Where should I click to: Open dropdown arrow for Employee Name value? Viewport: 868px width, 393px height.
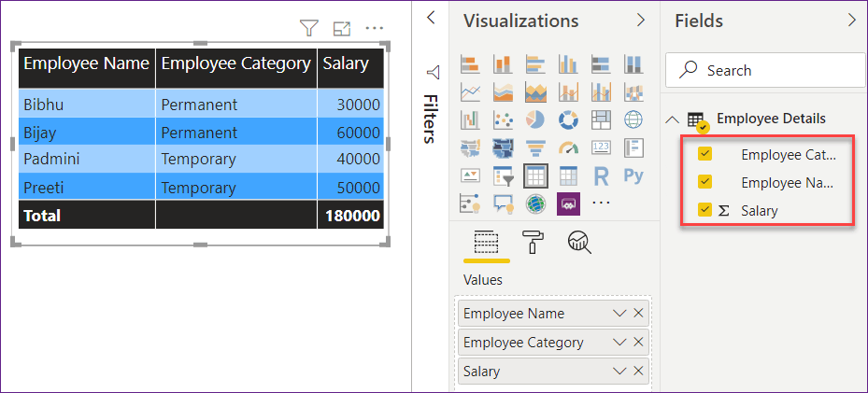coord(619,313)
